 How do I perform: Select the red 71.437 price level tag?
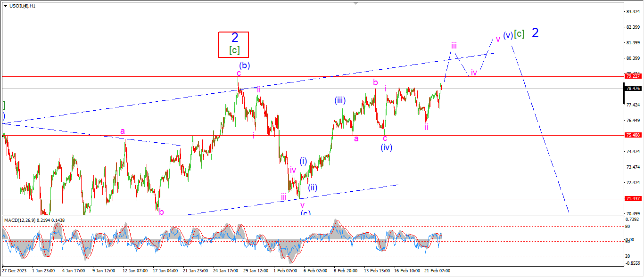click(632, 199)
